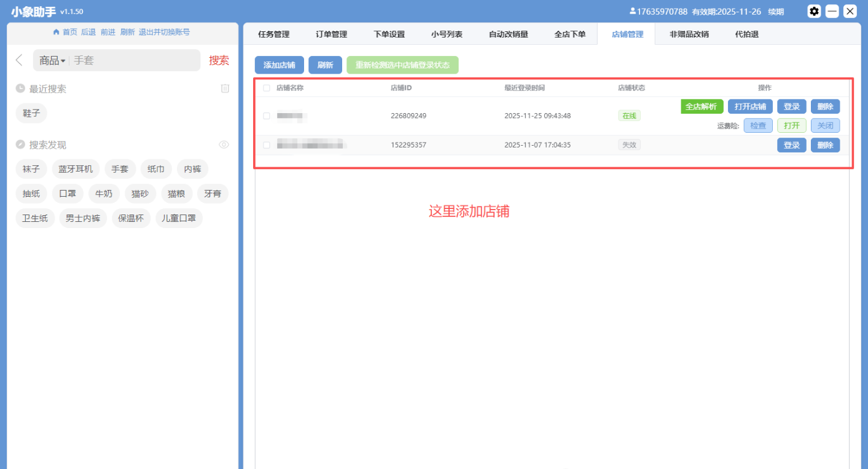This screenshot has width=868, height=469.
Task: Minimize the 小象助手 window
Action: tap(832, 11)
